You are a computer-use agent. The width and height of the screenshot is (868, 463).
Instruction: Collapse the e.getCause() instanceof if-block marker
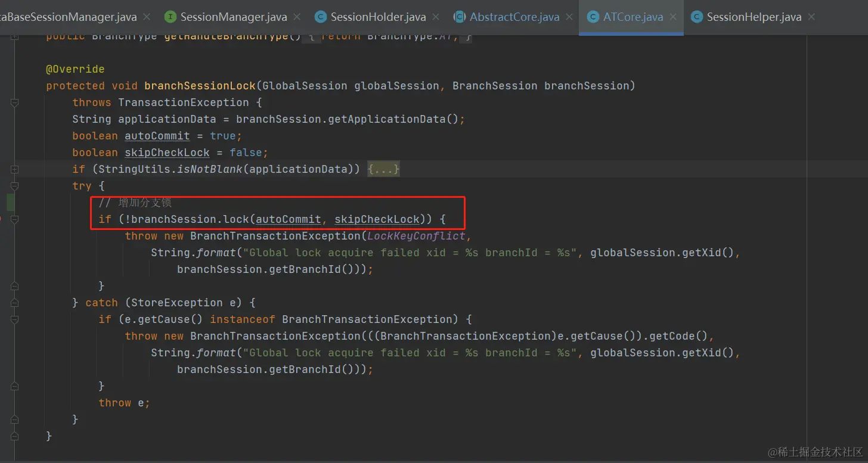pyautogui.click(x=15, y=319)
